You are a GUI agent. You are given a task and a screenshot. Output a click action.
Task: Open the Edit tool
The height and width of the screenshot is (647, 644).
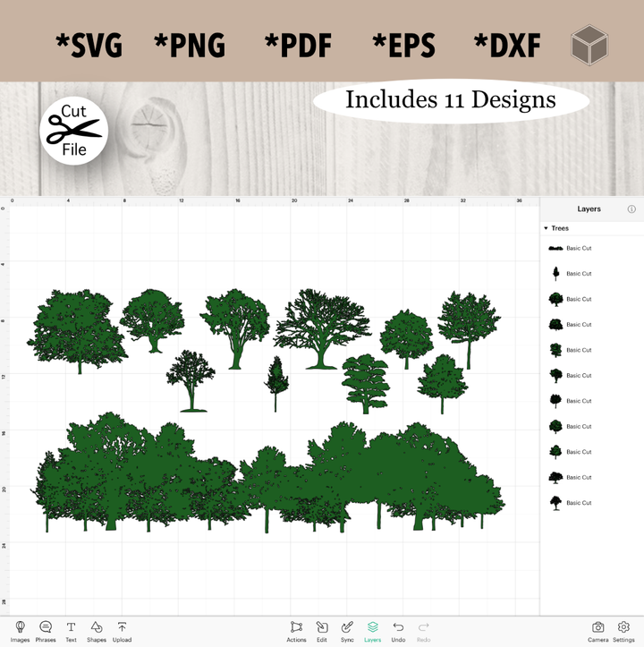322,631
